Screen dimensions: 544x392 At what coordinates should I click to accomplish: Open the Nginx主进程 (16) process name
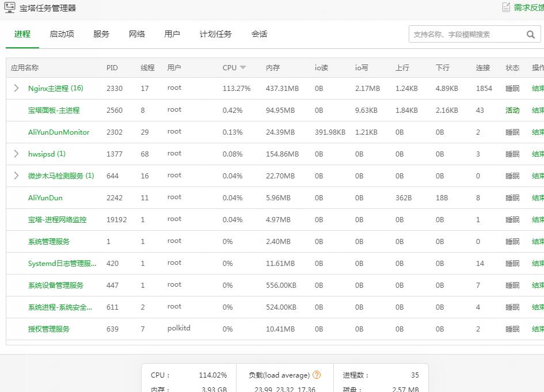tap(55, 88)
